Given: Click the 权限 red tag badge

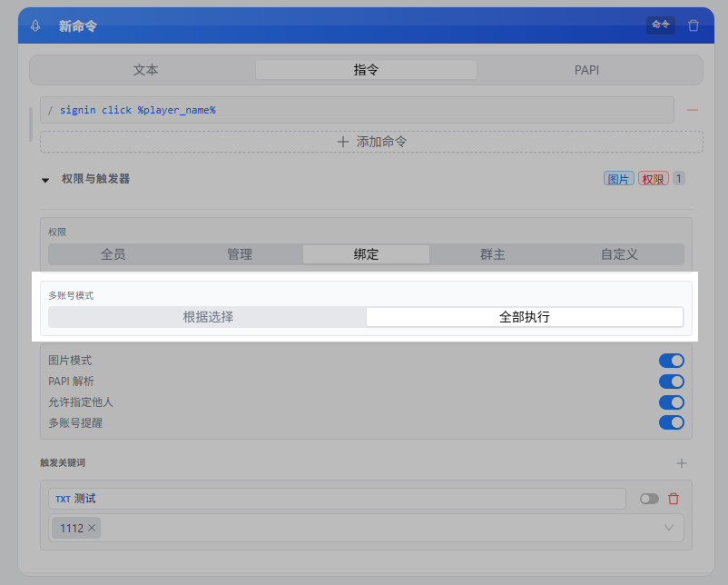Looking at the screenshot, I should (x=653, y=179).
